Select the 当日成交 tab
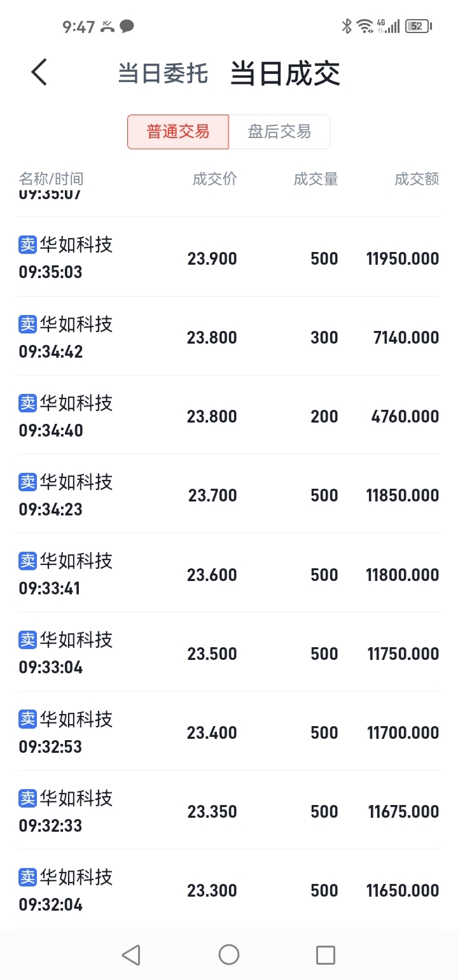This screenshot has height=980, width=458. click(285, 73)
